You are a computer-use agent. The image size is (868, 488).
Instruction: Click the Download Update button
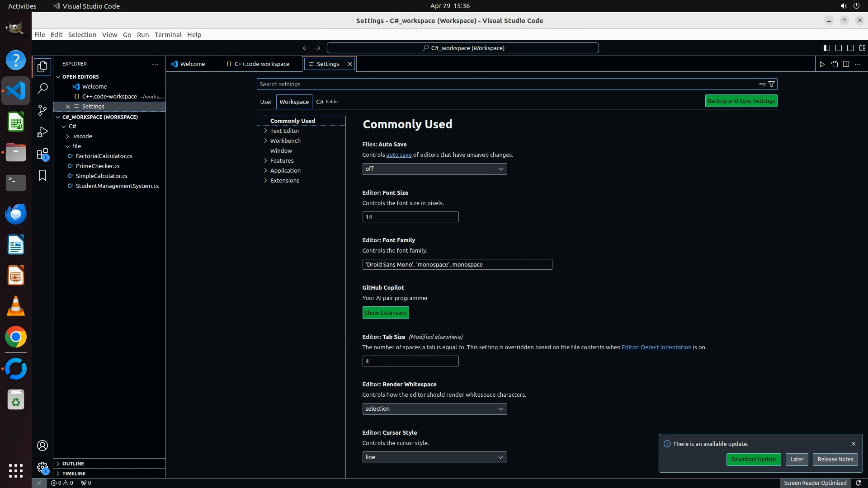(x=753, y=459)
